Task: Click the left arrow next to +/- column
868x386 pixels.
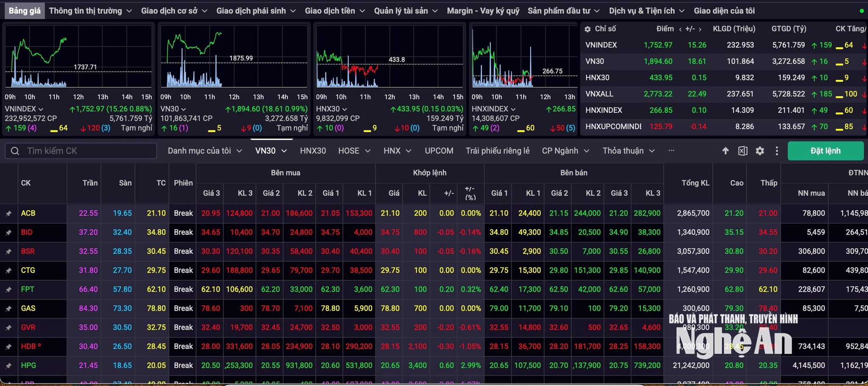Action: tap(680, 29)
